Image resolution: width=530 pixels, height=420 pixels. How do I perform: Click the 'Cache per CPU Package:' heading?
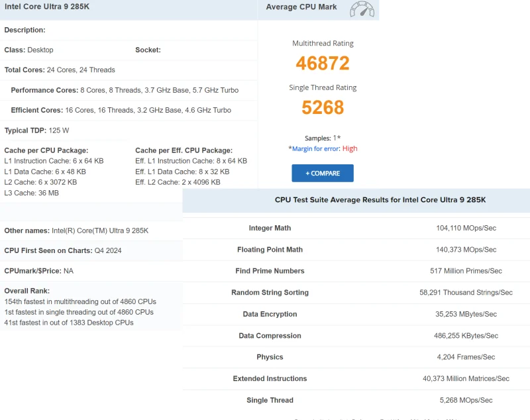46,150
